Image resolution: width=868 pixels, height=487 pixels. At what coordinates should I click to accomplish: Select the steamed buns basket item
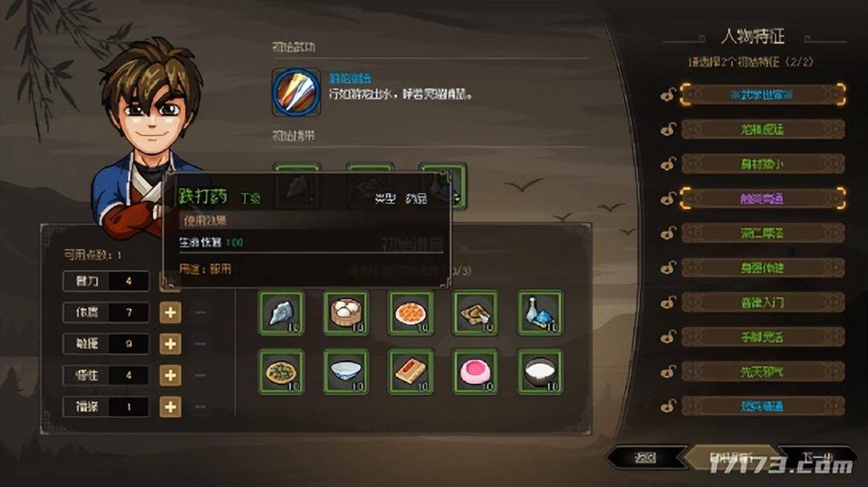point(346,313)
